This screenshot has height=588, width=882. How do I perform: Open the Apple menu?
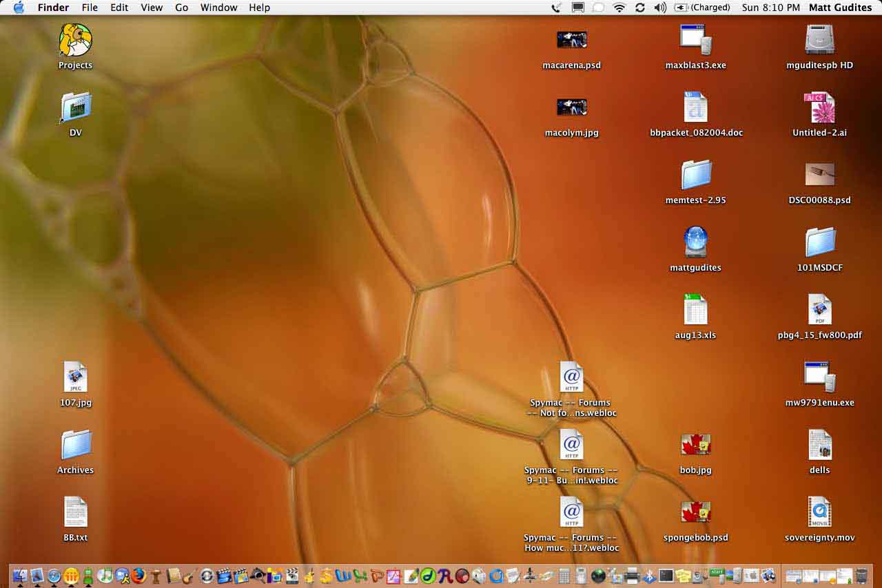click(x=19, y=8)
